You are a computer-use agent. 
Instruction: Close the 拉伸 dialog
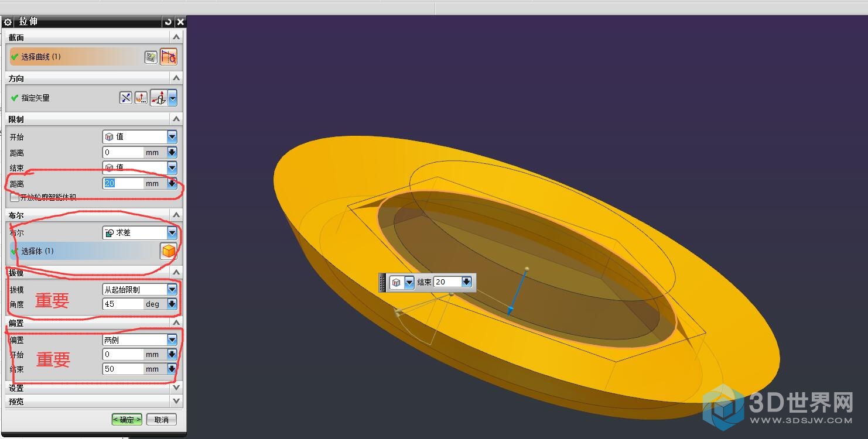(180, 22)
